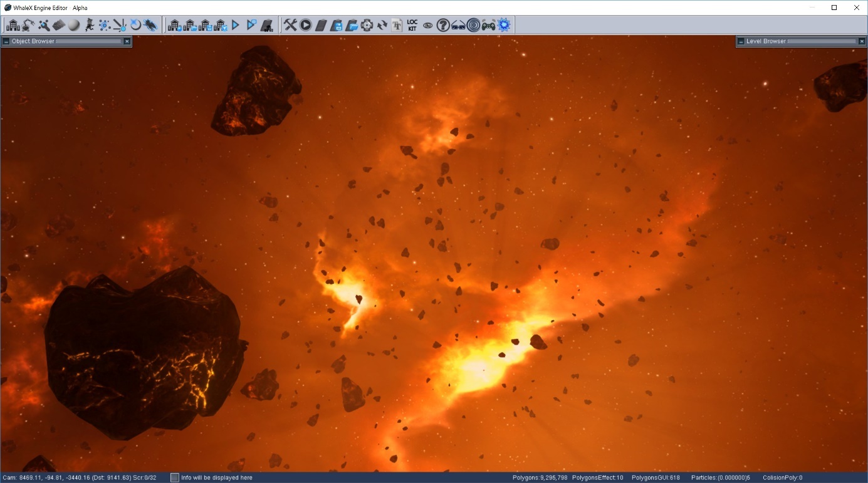
Task: Close the Object Browser panel
Action: click(x=127, y=41)
